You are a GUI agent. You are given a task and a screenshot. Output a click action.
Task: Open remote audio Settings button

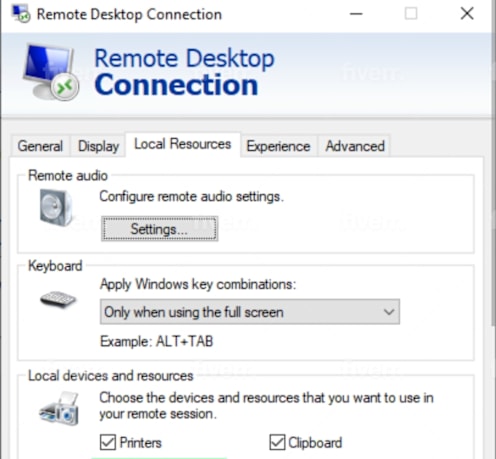(x=160, y=229)
